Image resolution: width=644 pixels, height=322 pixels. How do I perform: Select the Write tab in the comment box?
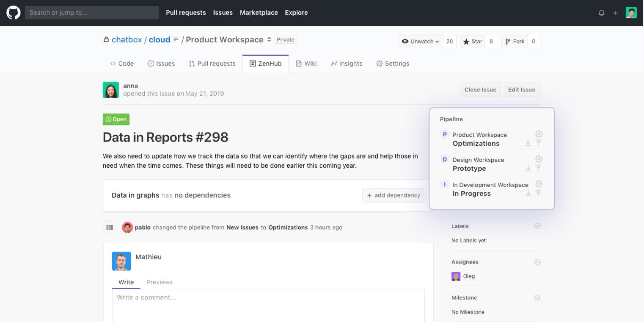[x=126, y=282]
